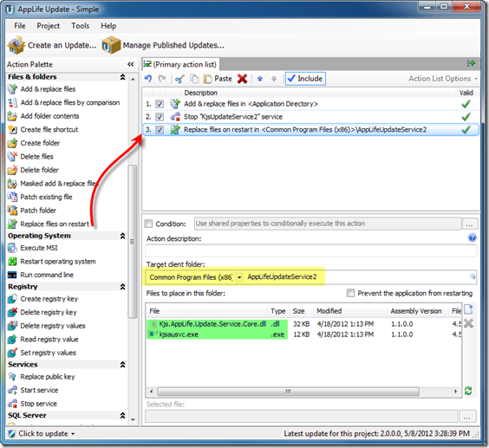The height and width of the screenshot is (448, 489).
Task: Click the help question mark icon
Action: pyautogui.click(x=473, y=237)
